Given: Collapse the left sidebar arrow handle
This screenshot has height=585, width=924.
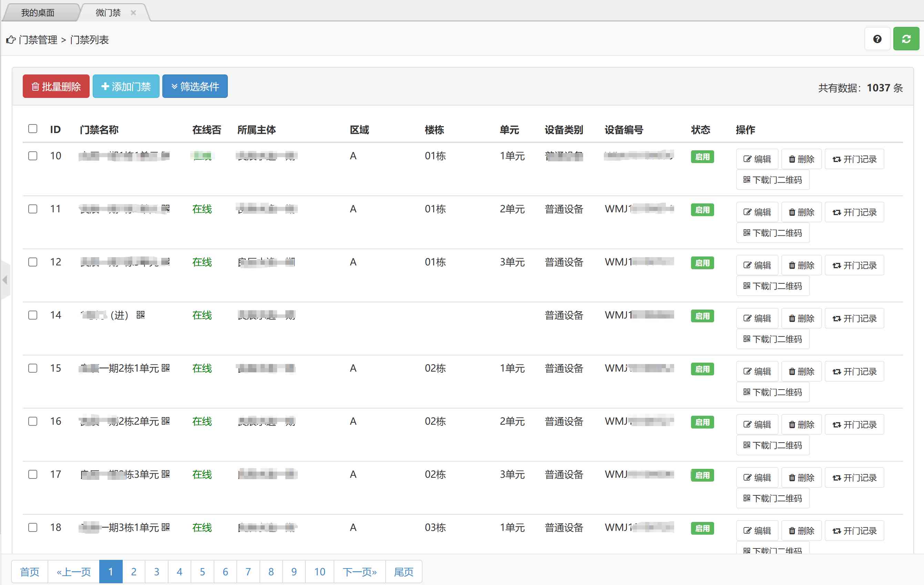Looking at the screenshot, I should click(x=4, y=280).
